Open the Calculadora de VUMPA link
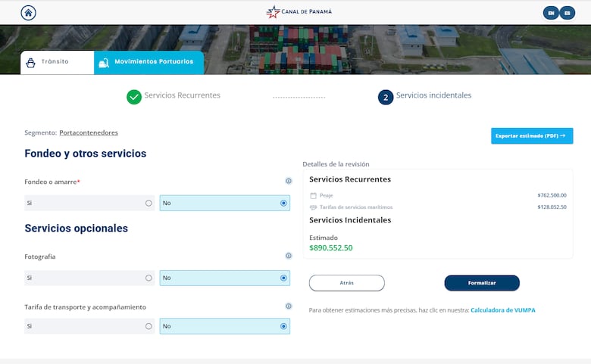This screenshot has width=591, height=364. (502, 310)
